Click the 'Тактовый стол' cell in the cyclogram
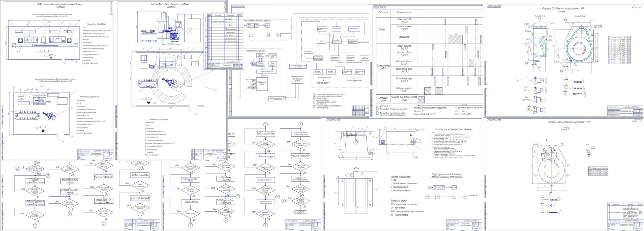This screenshot has width=644, height=231. pyautogui.click(x=383, y=99)
